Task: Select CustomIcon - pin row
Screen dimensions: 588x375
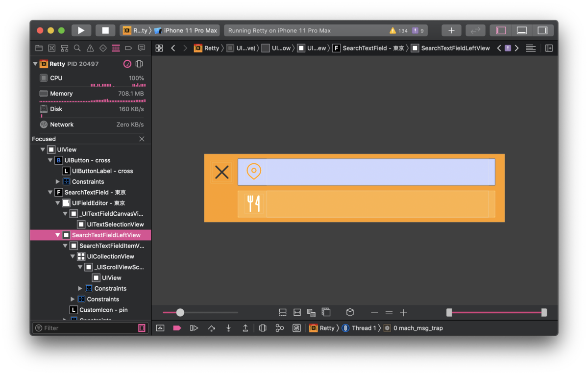Action: click(91, 310)
